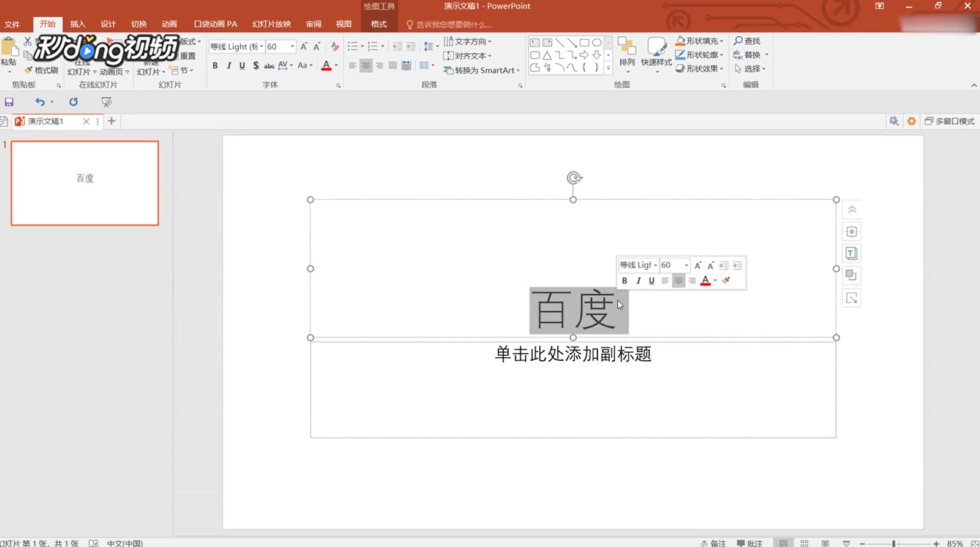980x547 pixels.
Task: Switch to the 设计 Design tab
Action: point(108,25)
